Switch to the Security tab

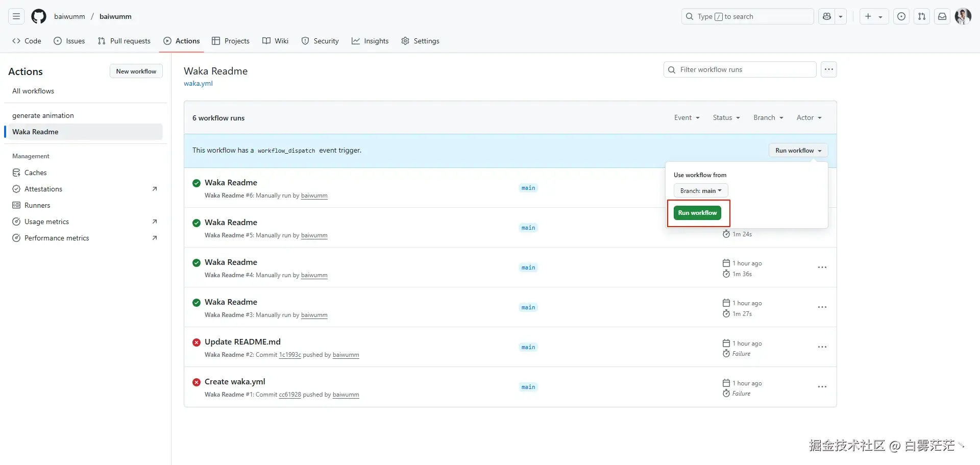pos(320,41)
